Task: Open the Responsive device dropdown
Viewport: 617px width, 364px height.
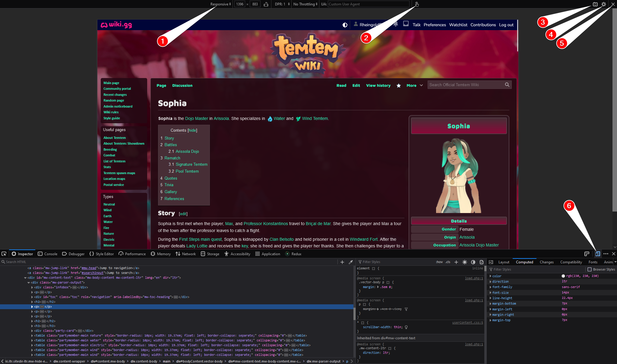Action: point(221,4)
